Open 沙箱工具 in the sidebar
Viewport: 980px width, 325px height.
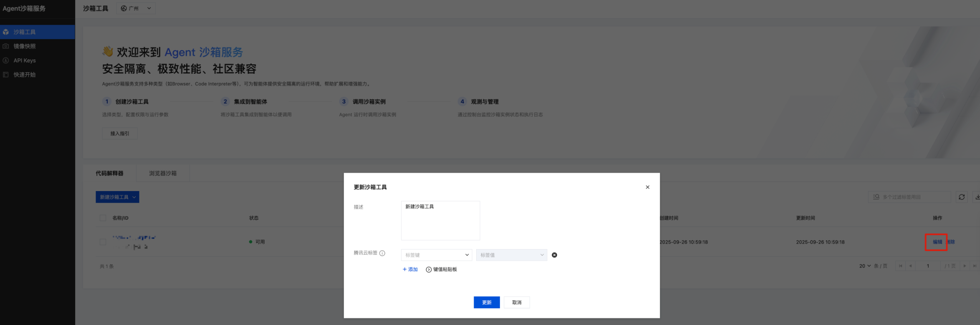click(x=38, y=32)
